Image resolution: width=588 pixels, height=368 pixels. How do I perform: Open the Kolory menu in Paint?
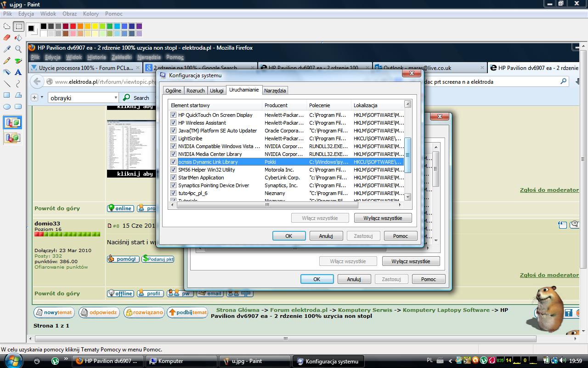click(91, 14)
